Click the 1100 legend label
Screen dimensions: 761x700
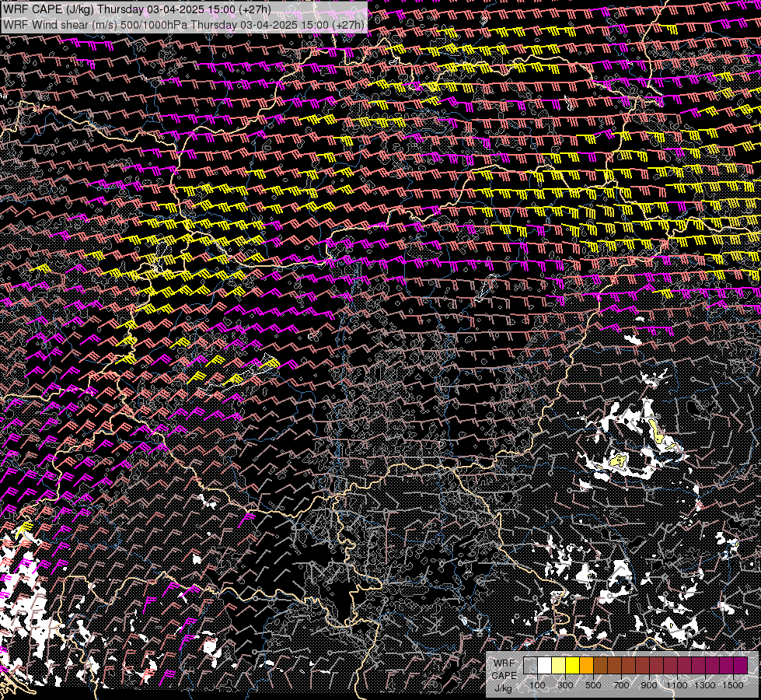(x=676, y=685)
